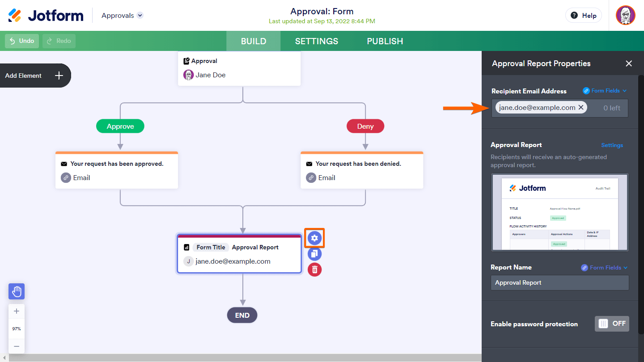The height and width of the screenshot is (362, 644).
Task: Switch to the PUBLISH tab
Action: click(385, 41)
